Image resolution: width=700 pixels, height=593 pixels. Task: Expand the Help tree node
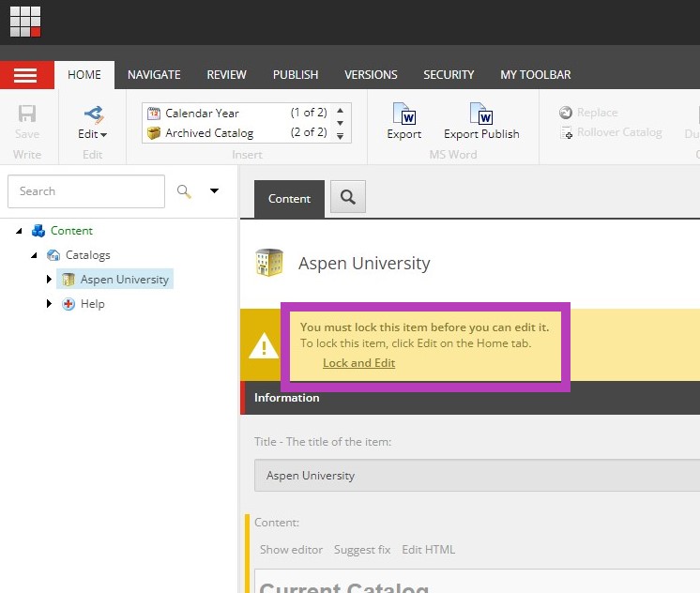[x=50, y=304]
